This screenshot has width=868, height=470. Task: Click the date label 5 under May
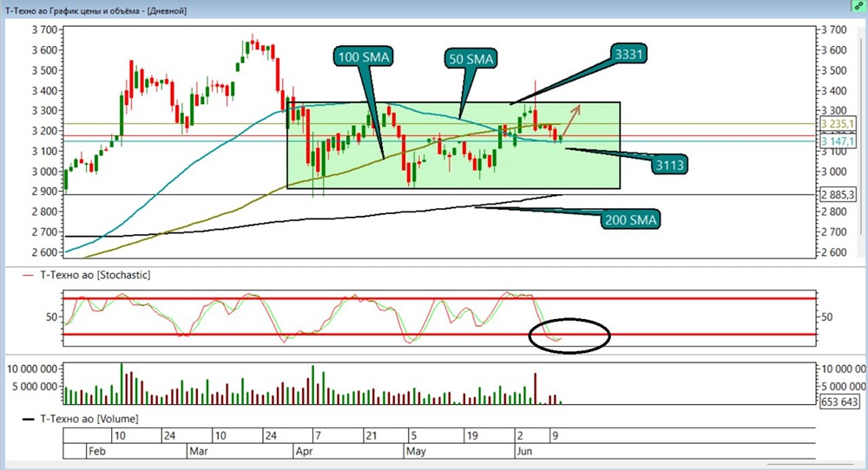click(413, 435)
